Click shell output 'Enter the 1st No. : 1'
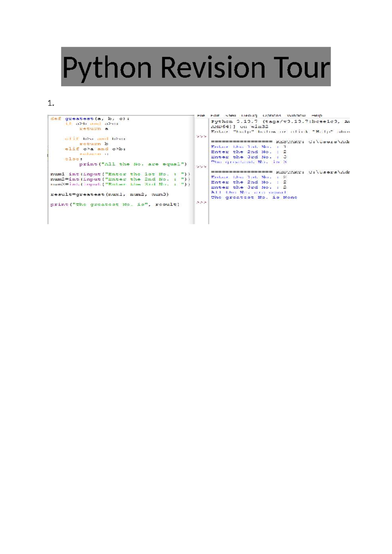The image size is (392, 554). point(249,147)
